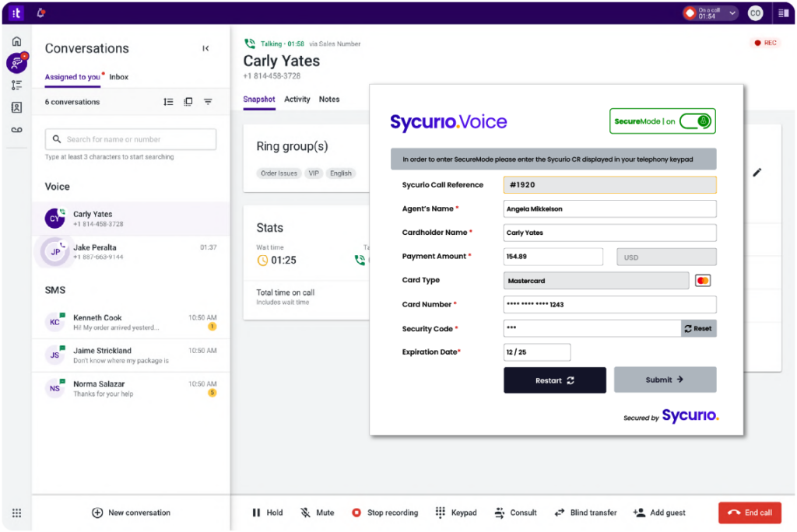Click Consult button

click(515, 513)
